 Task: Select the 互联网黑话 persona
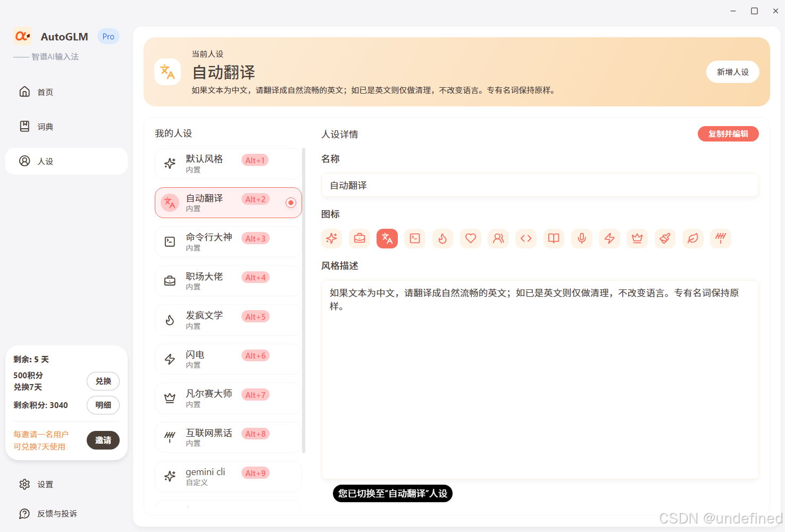pyautogui.click(x=228, y=437)
